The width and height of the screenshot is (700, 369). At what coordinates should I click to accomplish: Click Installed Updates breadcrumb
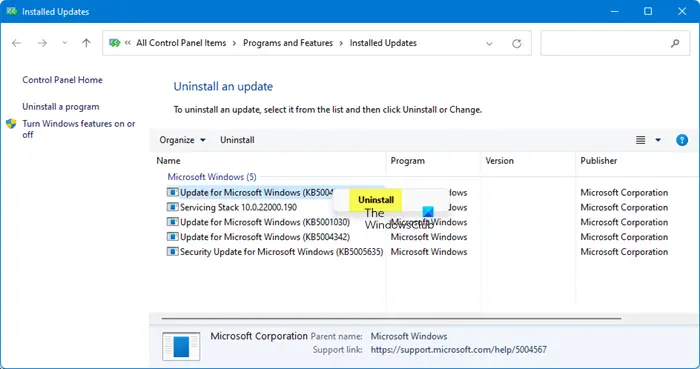click(383, 43)
